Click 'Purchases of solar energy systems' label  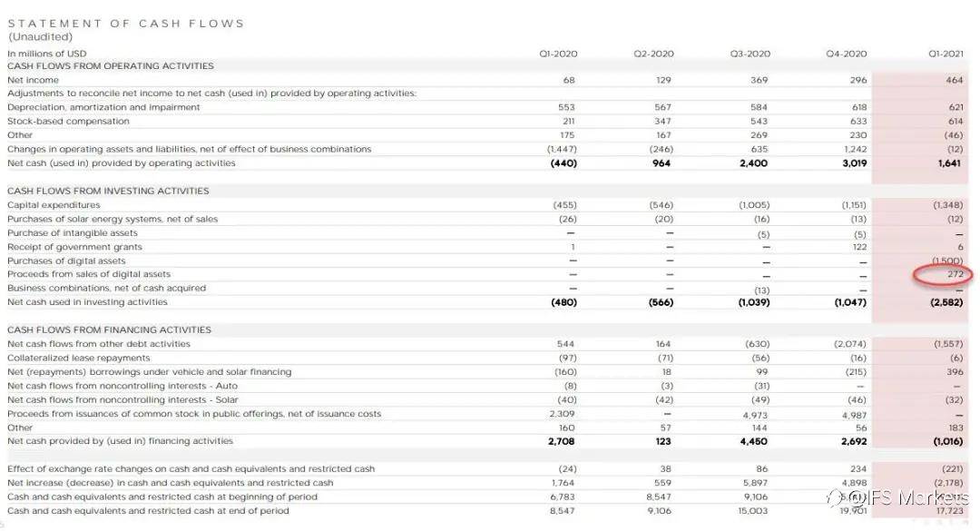pyautogui.click(x=113, y=219)
